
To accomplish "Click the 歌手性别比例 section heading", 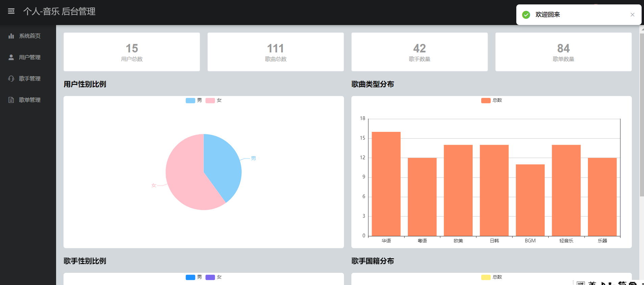I will point(85,261).
